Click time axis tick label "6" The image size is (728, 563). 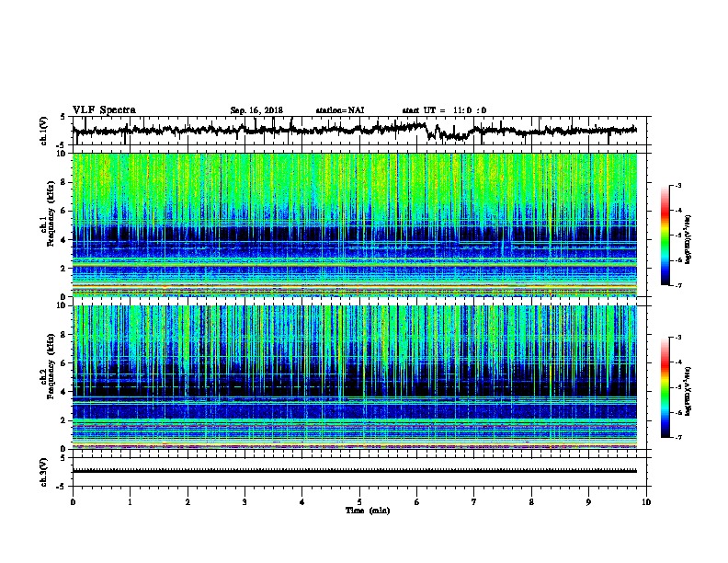[x=417, y=502]
